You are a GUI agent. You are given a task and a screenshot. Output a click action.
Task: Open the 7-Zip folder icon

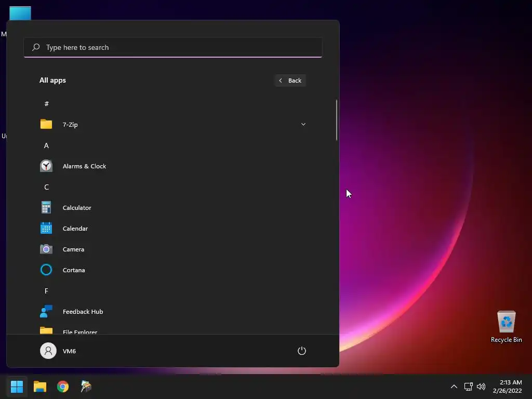click(x=46, y=124)
